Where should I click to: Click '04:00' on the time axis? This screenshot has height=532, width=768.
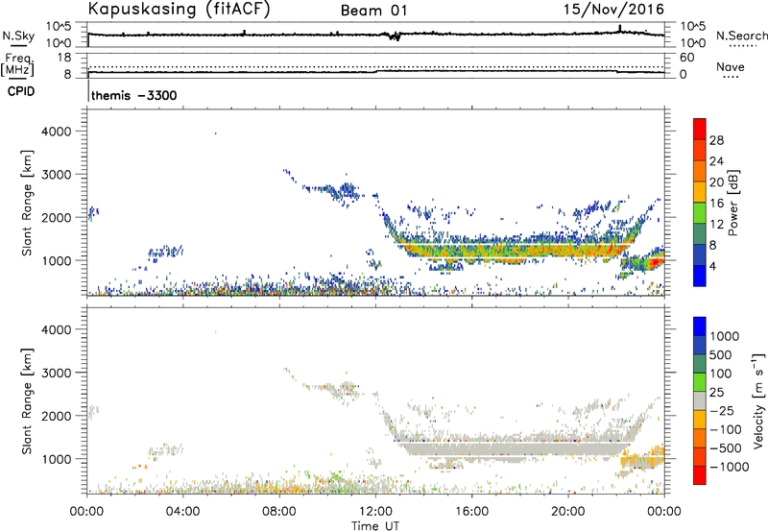182,512
